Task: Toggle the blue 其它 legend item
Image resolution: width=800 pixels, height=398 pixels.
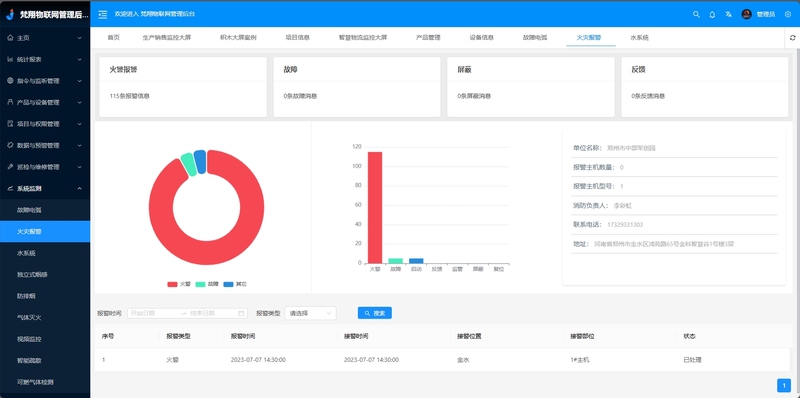Action: [x=235, y=284]
